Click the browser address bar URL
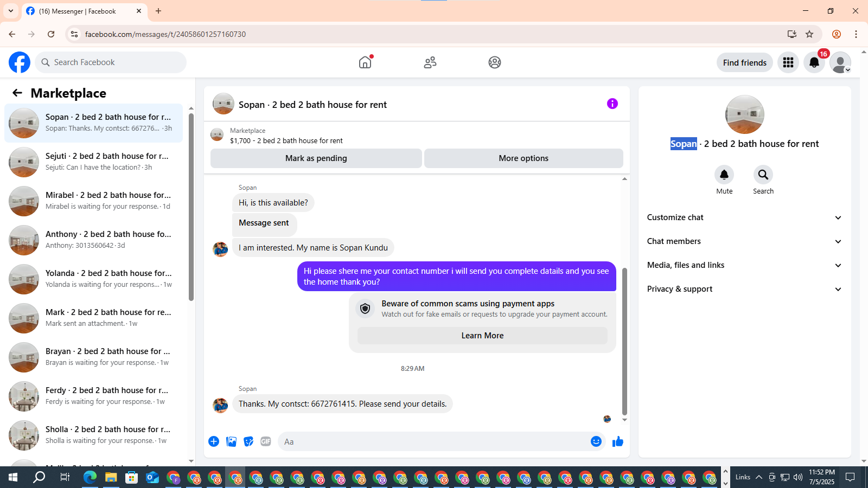The image size is (868, 488). [165, 34]
